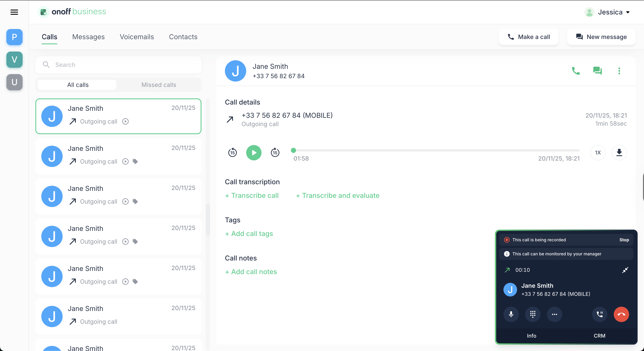This screenshot has width=644, height=351.
Task: Open the hamburger menu
Action: [x=14, y=12]
